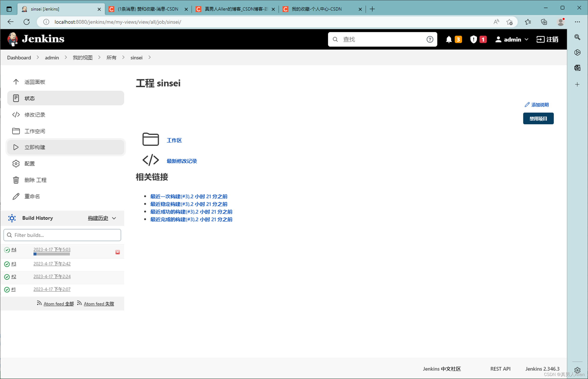Open 工作空间 in the sidebar

coord(35,131)
